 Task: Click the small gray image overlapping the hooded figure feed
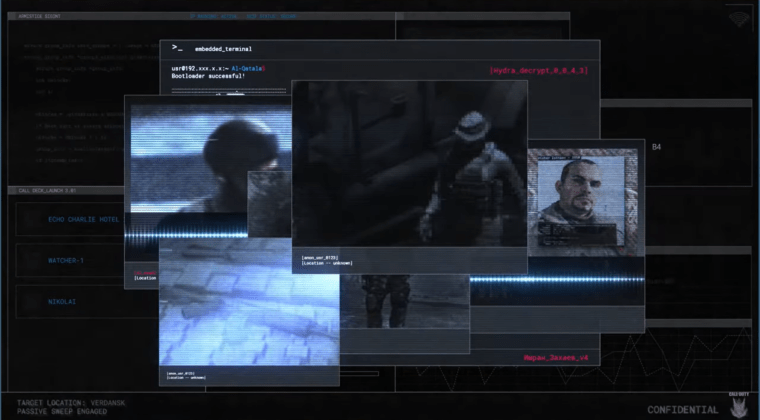point(269,204)
